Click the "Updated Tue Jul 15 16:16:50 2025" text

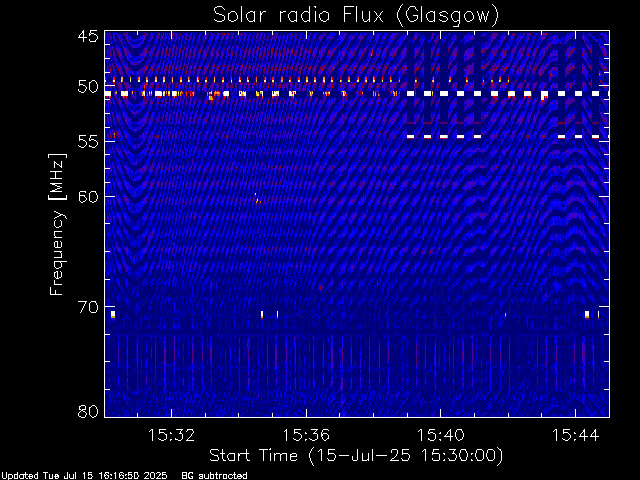pos(84,476)
